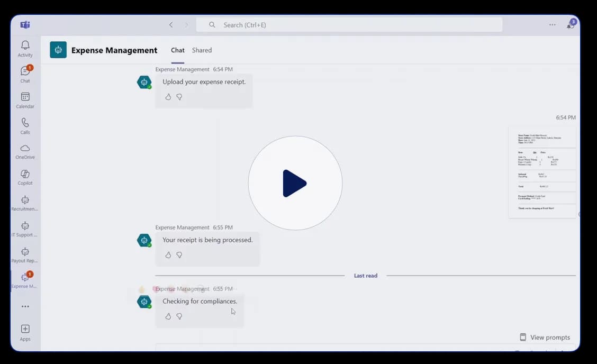Thumbs up 'Upload your expense receipt' message
Viewport: 597px width, 364px height.
(x=168, y=97)
